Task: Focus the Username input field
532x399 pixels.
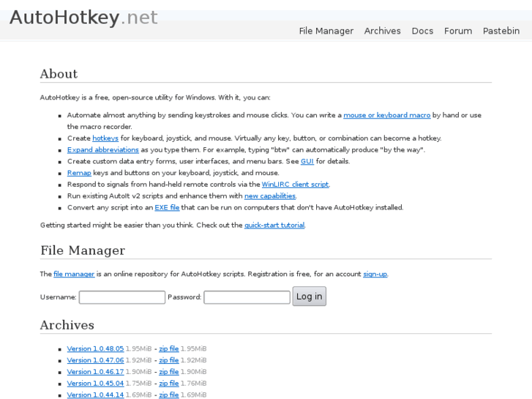Action: coord(122,297)
